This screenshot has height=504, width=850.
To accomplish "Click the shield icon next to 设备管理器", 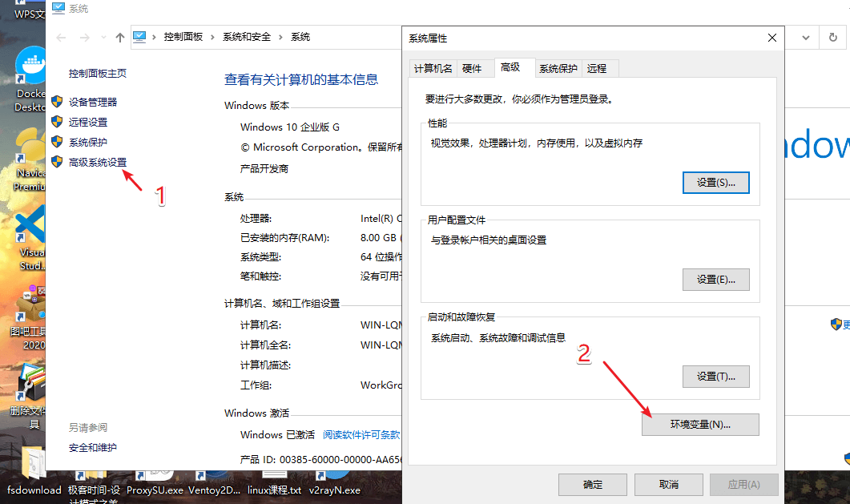I will [x=57, y=102].
